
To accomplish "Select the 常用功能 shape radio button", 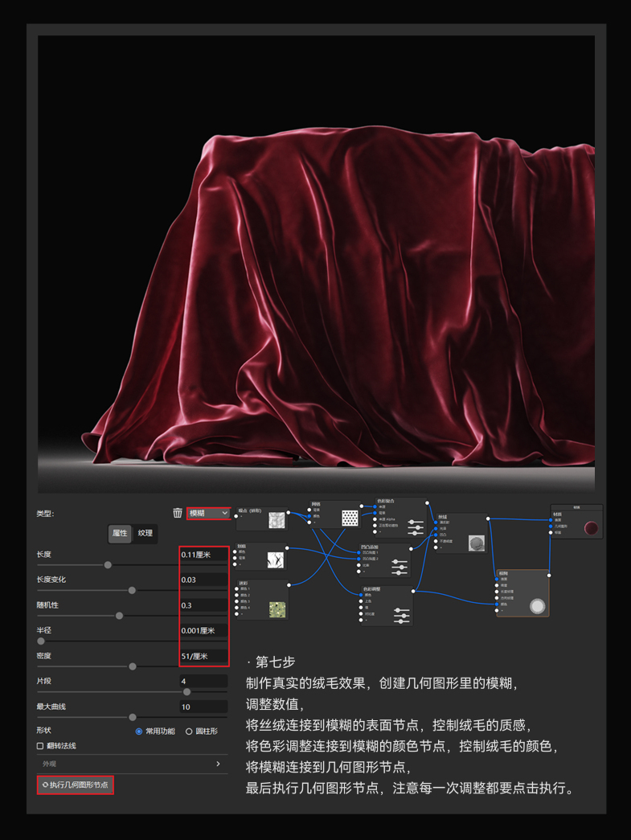I will pos(139,731).
